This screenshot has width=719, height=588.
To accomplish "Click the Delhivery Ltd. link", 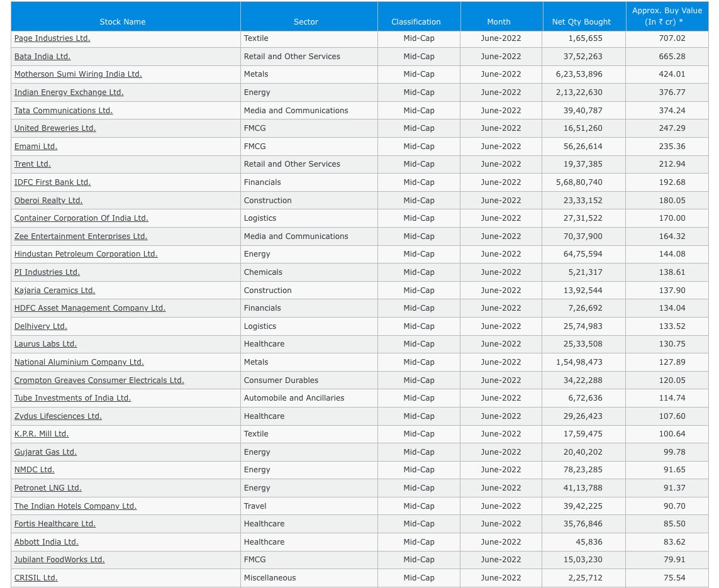I will pyautogui.click(x=40, y=326).
